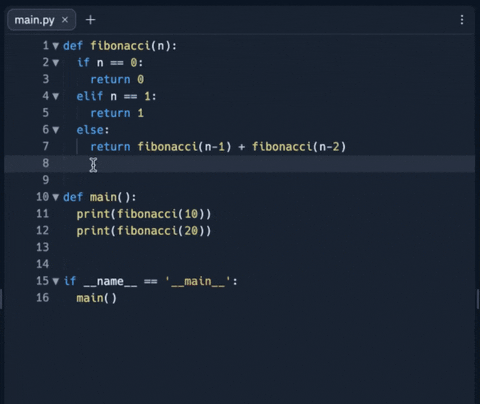Click line number 3 in gutter

click(46, 79)
